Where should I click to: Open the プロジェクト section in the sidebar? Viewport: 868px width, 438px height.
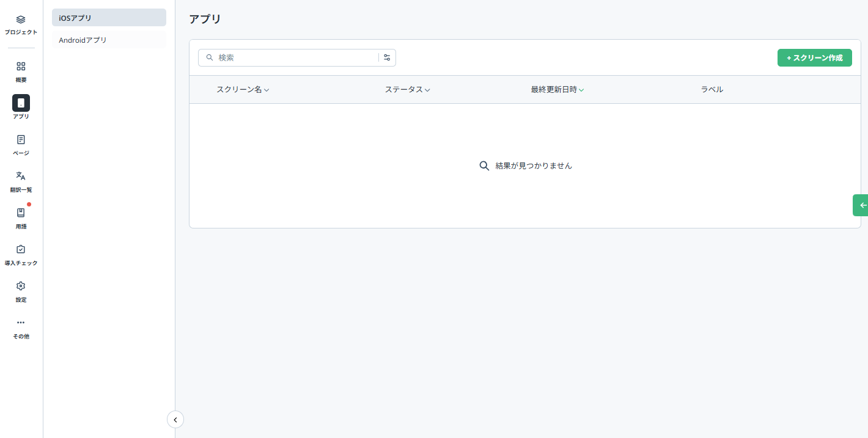click(x=20, y=23)
